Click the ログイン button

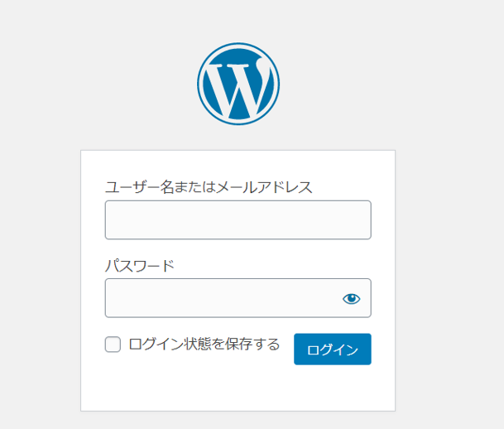[x=333, y=349]
